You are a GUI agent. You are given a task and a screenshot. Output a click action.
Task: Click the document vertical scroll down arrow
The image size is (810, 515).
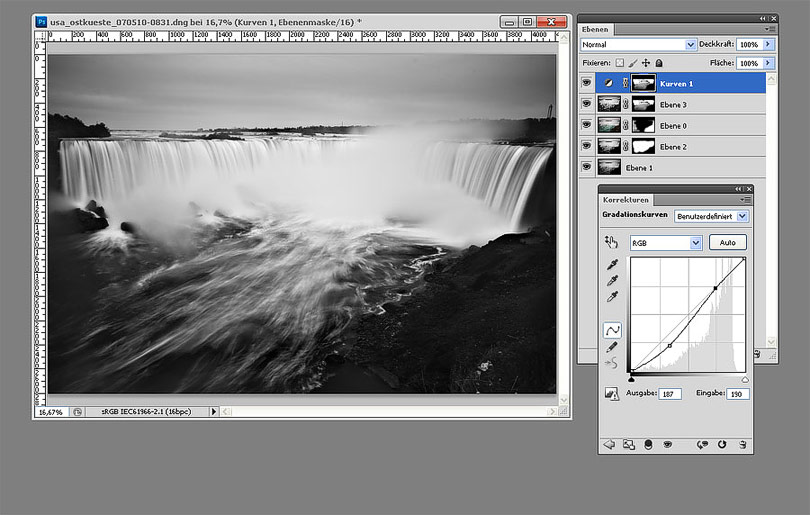pyautogui.click(x=563, y=400)
